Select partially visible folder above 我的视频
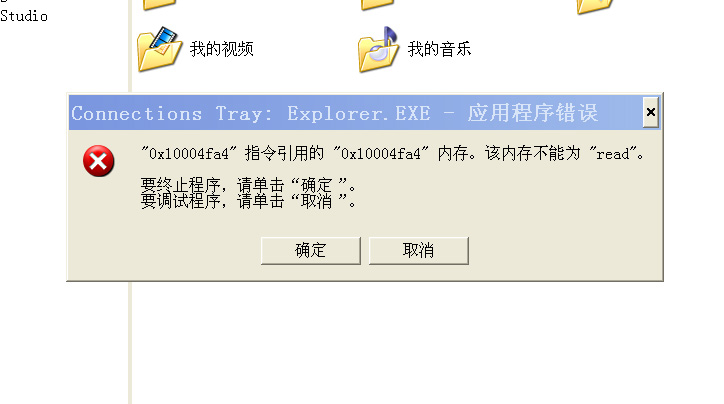Viewport: 724px width, 404px height. 159,5
